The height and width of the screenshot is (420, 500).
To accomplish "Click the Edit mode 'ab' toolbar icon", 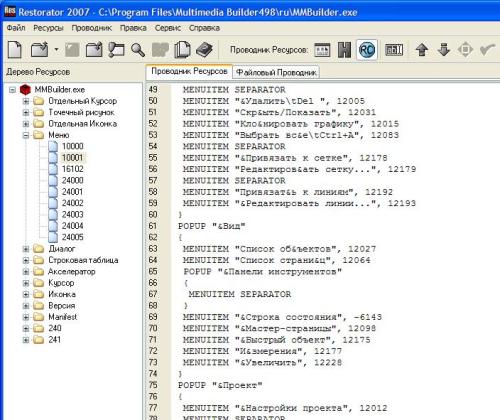I will (394, 50).
